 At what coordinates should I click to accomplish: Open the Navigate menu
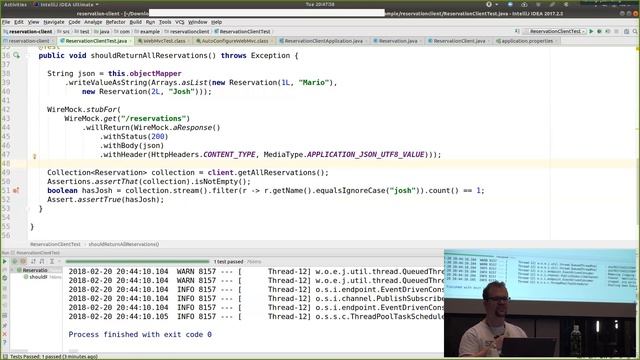pos(54,22)
